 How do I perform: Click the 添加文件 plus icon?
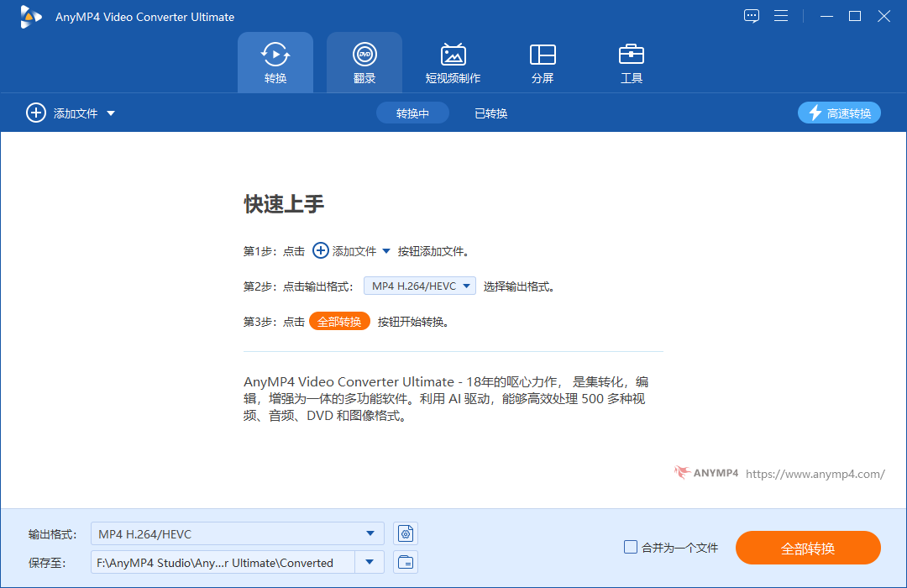36,113
